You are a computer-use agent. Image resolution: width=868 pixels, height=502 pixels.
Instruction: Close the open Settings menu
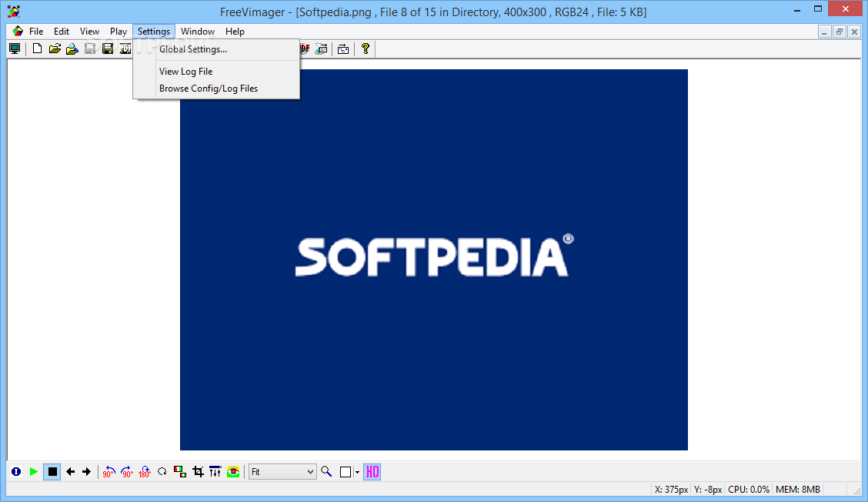pyautogui.click(x=154, y=32)
